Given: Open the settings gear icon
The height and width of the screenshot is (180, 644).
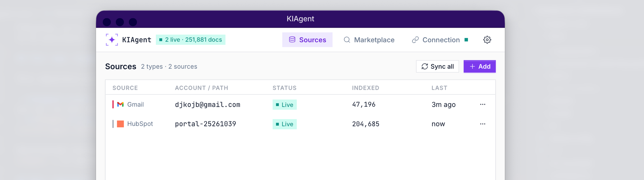Looking at the screenshot, I should (x=487, y=40).
